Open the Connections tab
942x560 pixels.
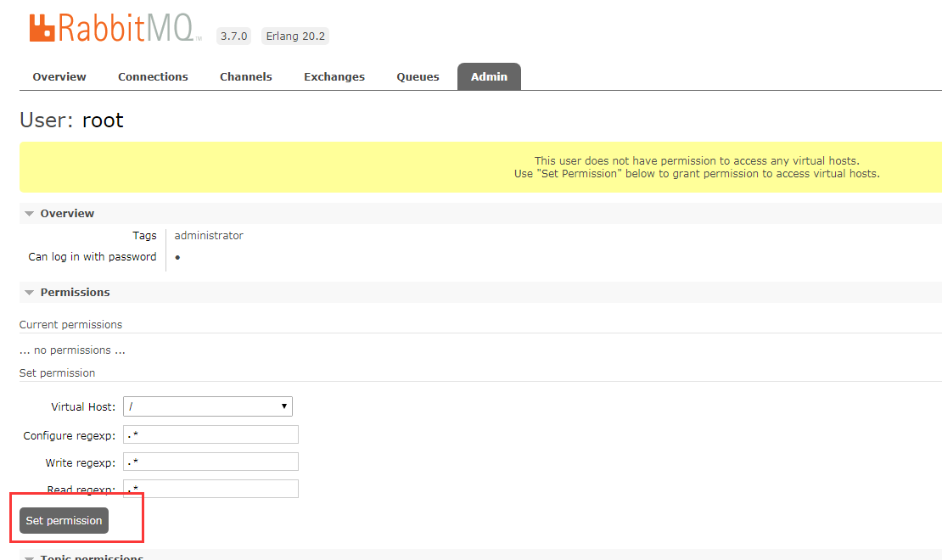[x=153, y=77]
